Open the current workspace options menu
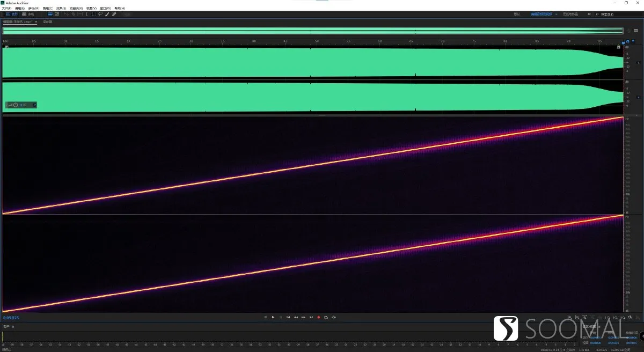 coord(556,14)
